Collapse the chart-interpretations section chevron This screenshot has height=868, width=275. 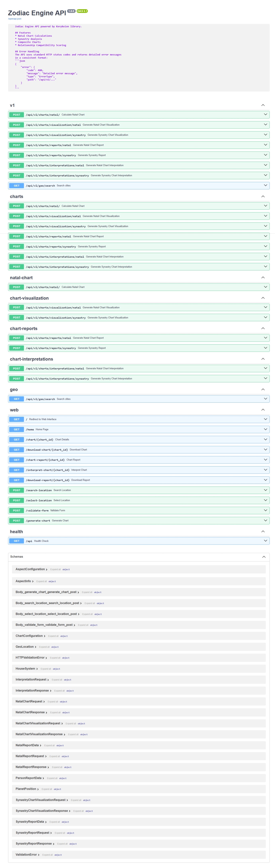click(x=263, y=359)
